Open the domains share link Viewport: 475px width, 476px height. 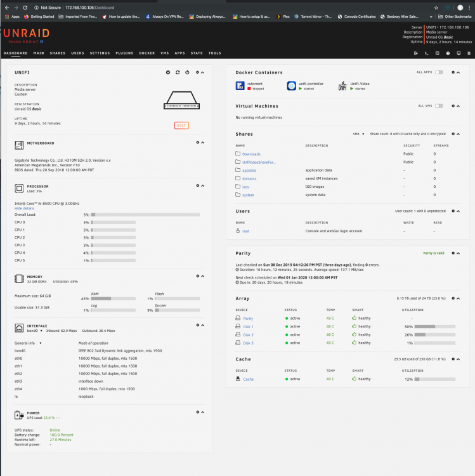[249, 179]
